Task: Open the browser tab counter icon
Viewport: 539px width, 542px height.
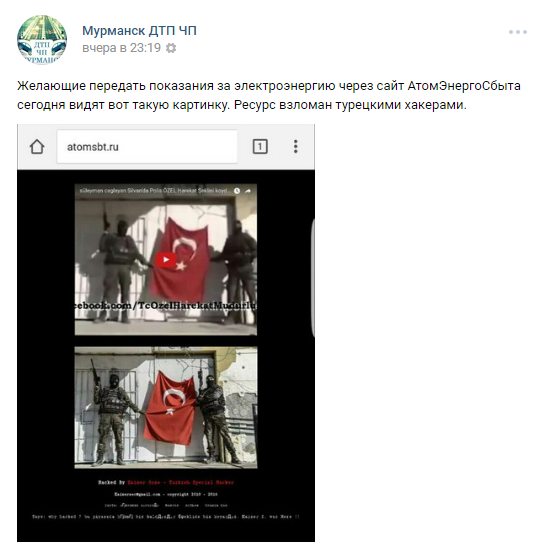Action: click(x=260, y=147)
